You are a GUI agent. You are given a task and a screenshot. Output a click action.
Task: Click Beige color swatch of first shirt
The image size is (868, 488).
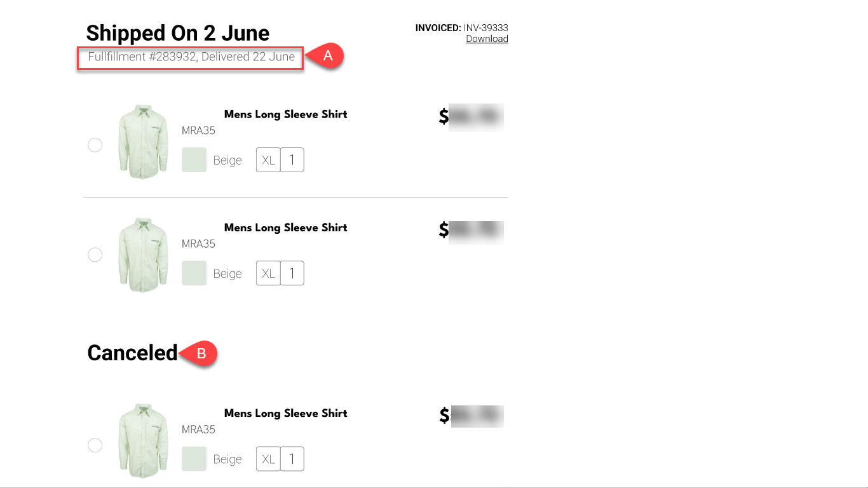click(194, 160)
